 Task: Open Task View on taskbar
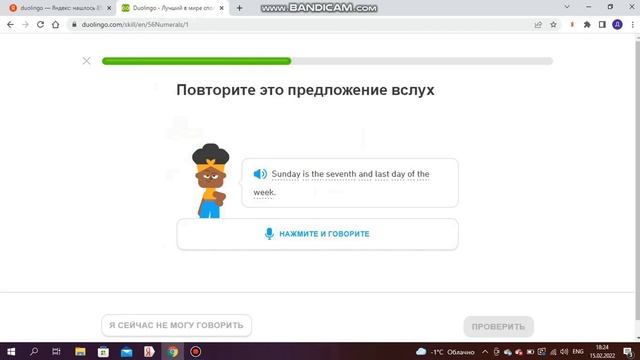[x=56, y=351]
